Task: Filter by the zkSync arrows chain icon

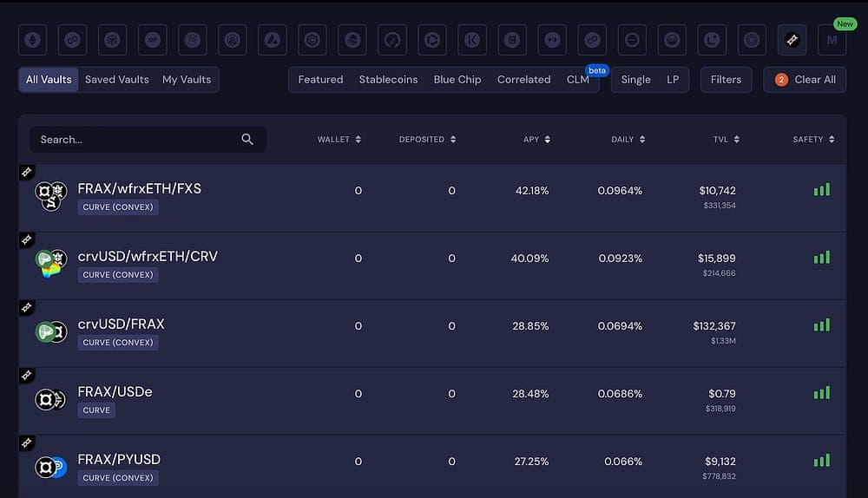Action: 552,40
